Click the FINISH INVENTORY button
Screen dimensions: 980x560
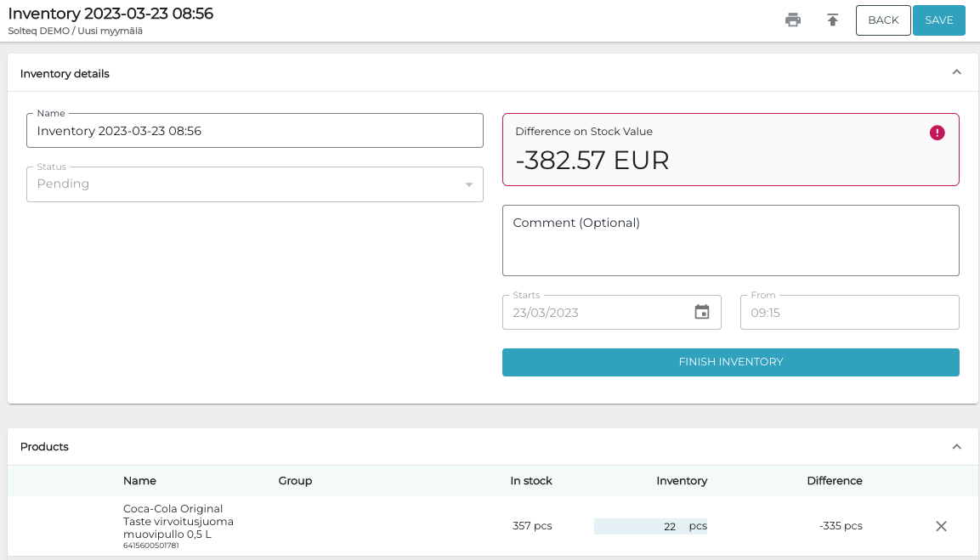pyautogui.click(x=730, y=362)
